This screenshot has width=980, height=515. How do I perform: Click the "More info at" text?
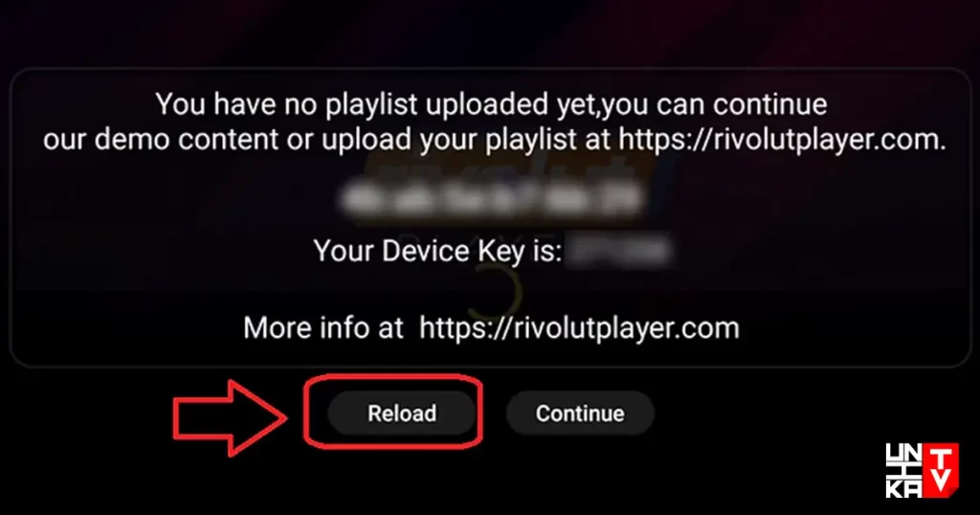[323, 328]
